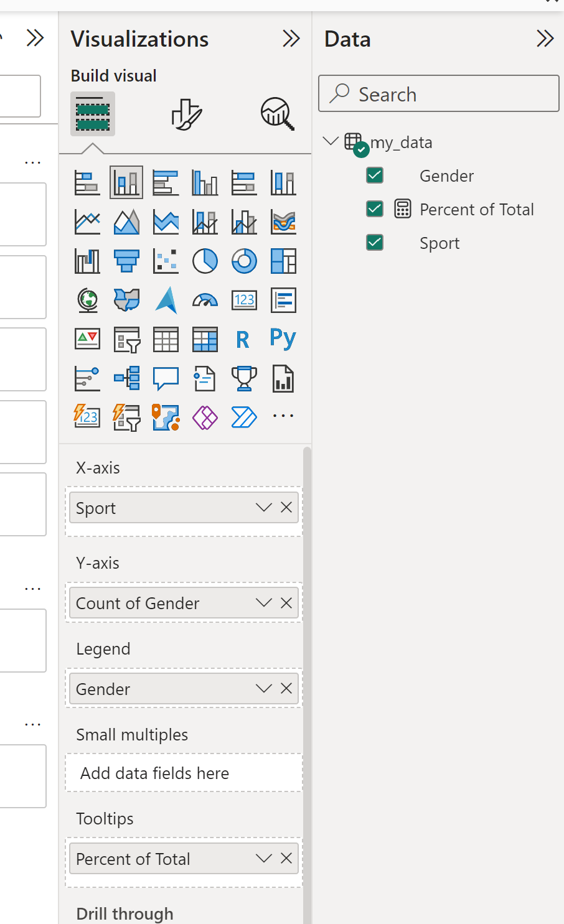
Task: Collapse the my_data table tree
Action: (331, 141)
